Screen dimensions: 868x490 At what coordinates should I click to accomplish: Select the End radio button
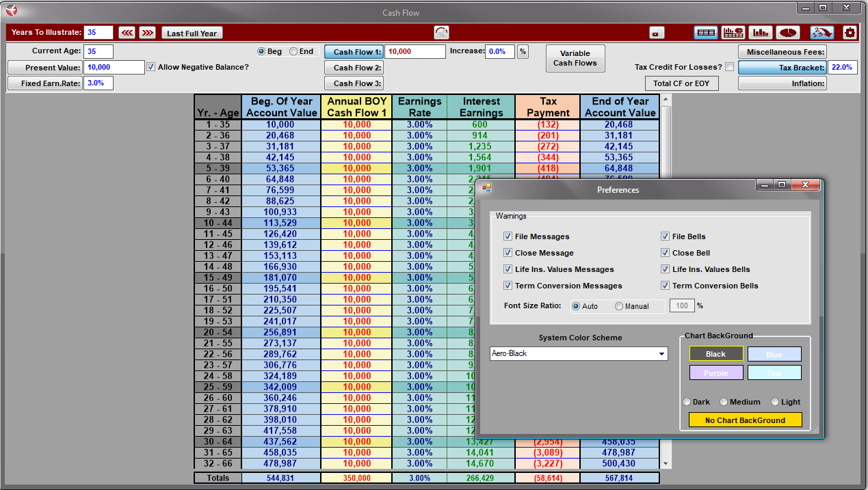293,51
